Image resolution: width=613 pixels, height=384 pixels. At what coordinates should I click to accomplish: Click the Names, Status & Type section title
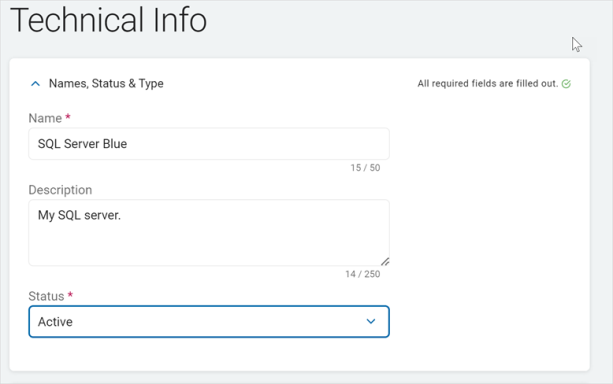[x=106, y=84]
